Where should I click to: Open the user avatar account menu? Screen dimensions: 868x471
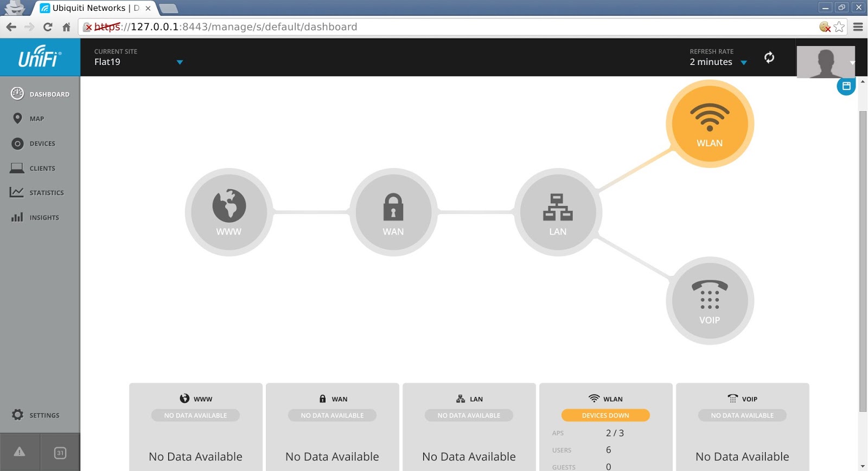[852, 62]
